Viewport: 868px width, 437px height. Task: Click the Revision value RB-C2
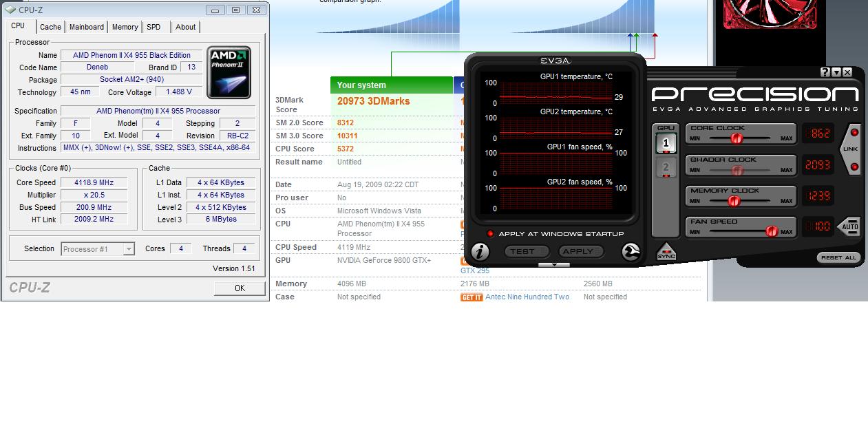coord(237,136)
